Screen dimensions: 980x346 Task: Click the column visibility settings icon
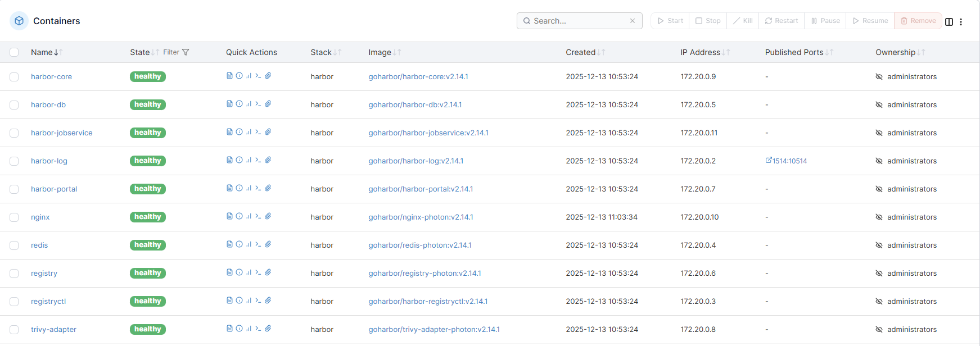(x=949, y=21)
